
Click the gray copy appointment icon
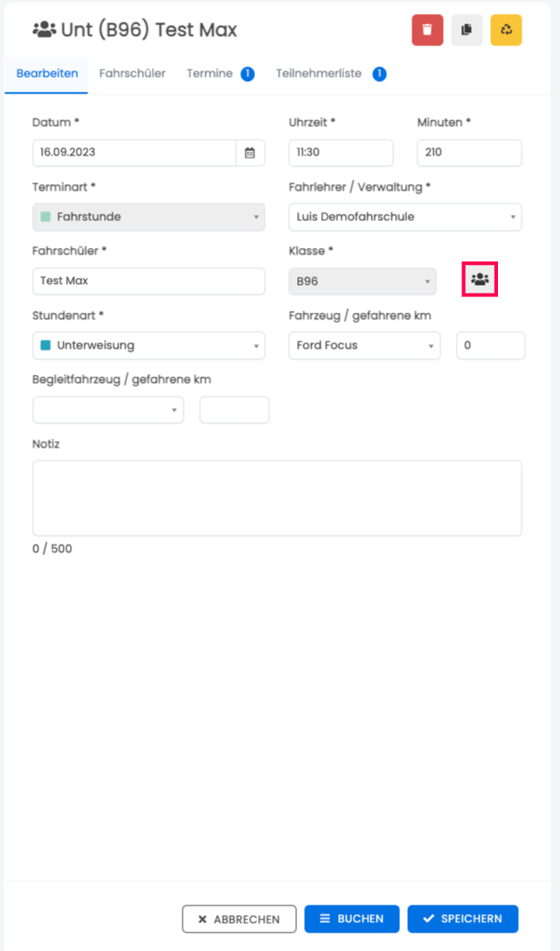click(x=467, y=30)
